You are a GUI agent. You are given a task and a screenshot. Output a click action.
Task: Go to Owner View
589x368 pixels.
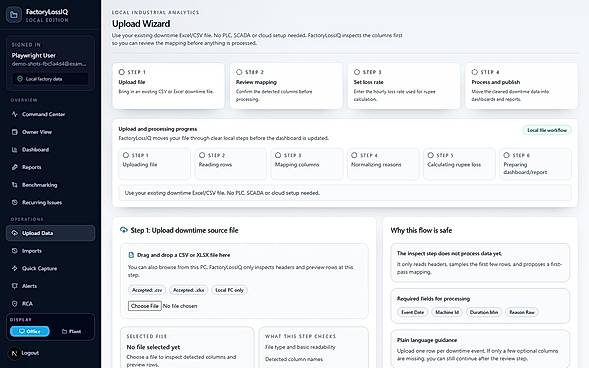[x=50, y=132]
